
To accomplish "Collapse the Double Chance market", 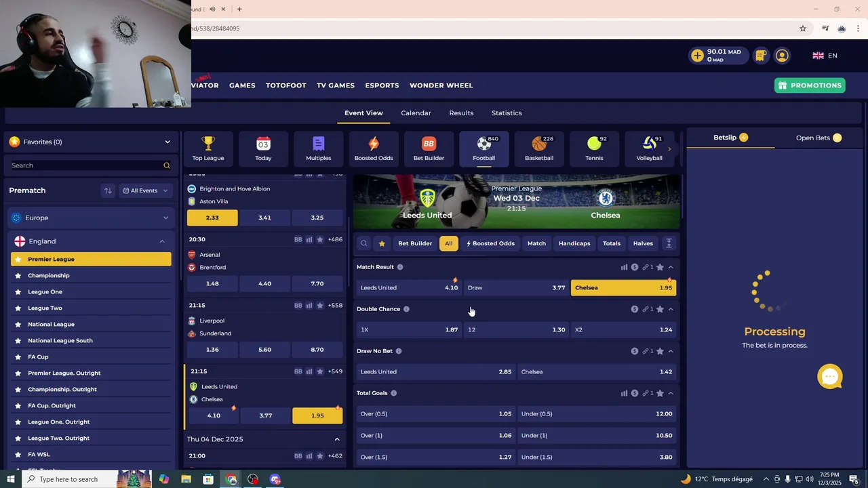I will click(671, 309).
